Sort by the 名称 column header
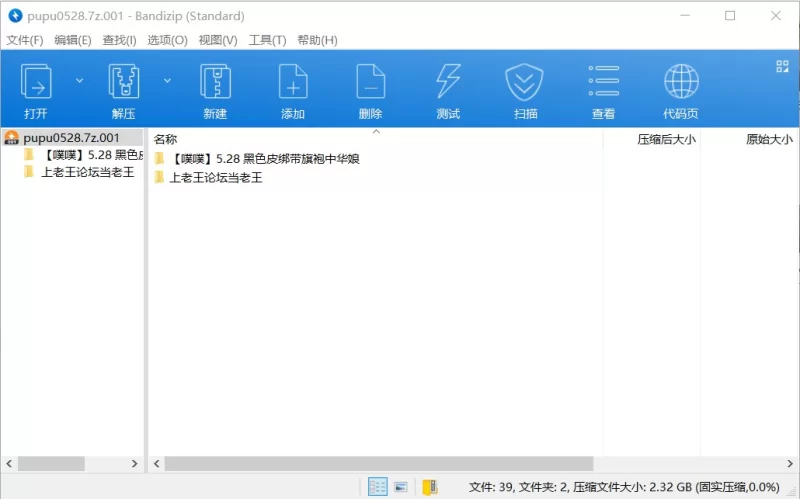Image resolution: width=800 pixels, height=499 pixels. pyautogui.click(x=165, y=139)
